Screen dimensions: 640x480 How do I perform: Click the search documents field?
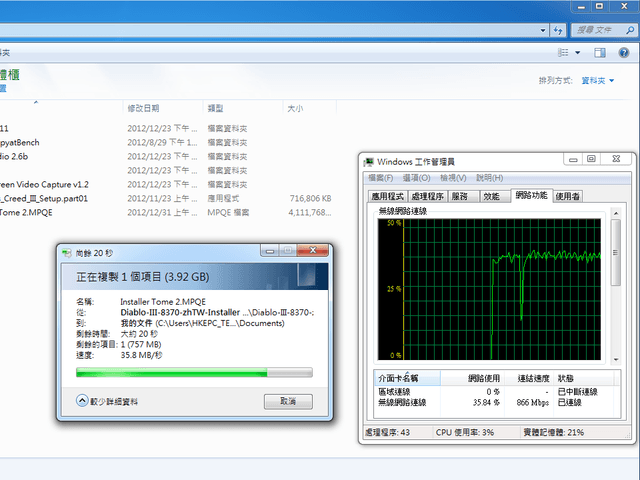[603, 30]
